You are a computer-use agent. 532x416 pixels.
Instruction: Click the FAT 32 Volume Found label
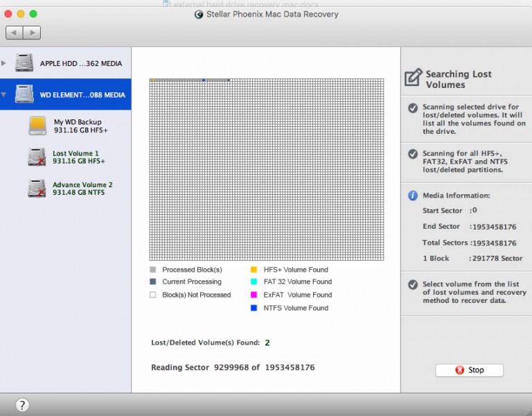pyautogui.click(x=298, y=281)
